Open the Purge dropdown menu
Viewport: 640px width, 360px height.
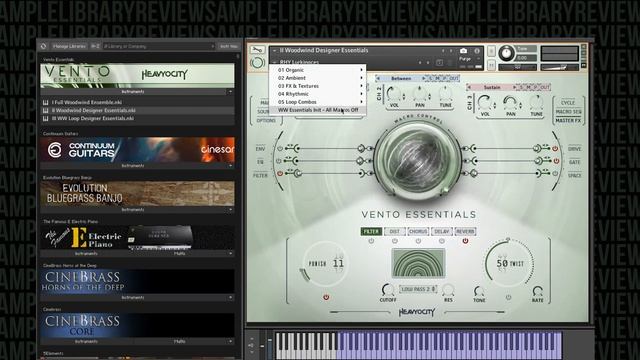(469, 59)
